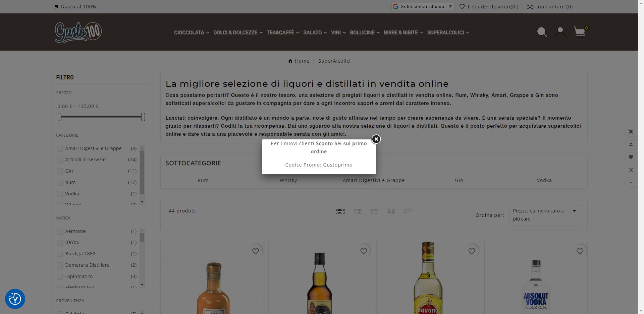The image size is (644, 314).
Task: Click the wishlist heart icon in top bar
Action: point(462,7)
